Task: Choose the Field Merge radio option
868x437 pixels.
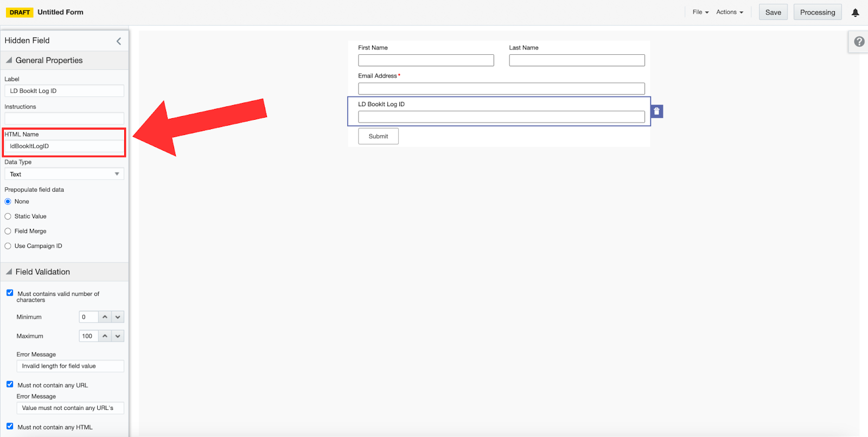Action: click(x=8, y=231)
